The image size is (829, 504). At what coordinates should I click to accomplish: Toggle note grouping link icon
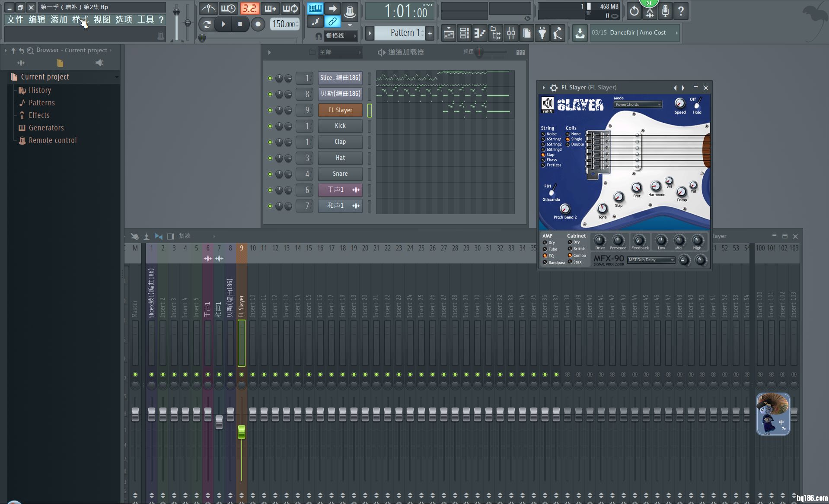[332, 21]
